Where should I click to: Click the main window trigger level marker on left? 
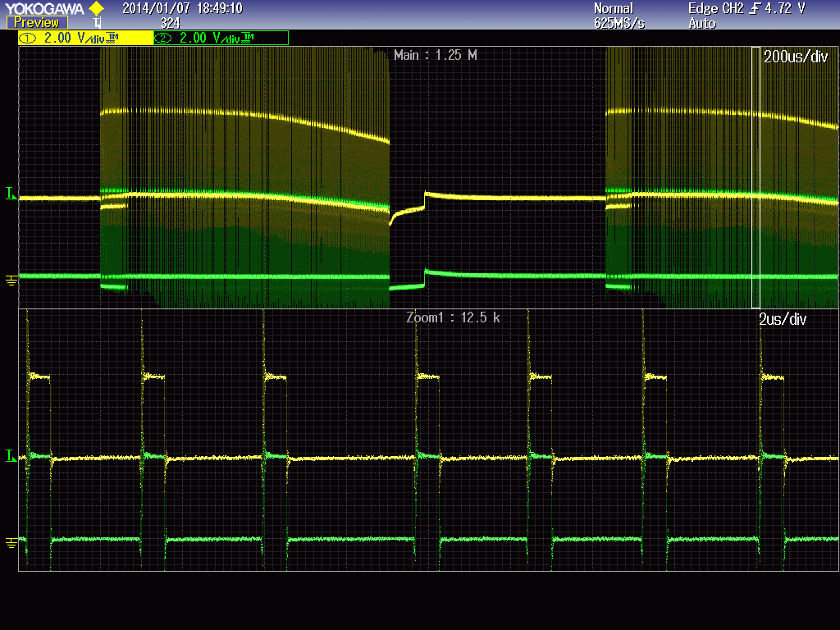point(11,194)
